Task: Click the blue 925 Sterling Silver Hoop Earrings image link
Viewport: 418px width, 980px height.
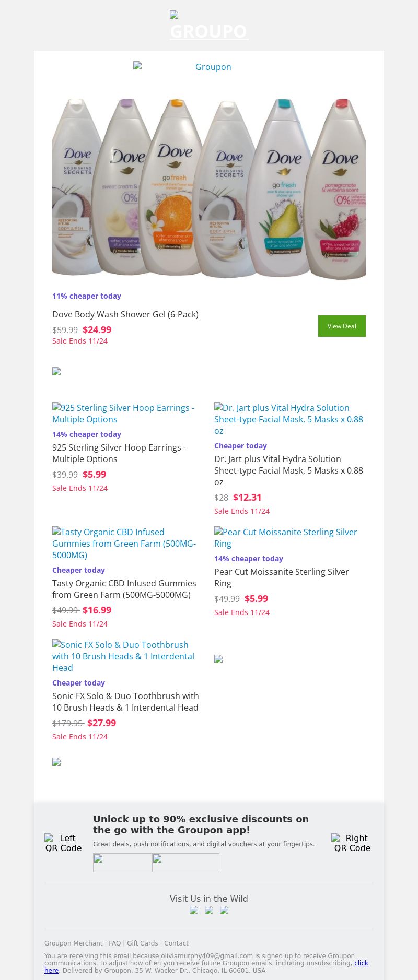Action: pos(123,414)
